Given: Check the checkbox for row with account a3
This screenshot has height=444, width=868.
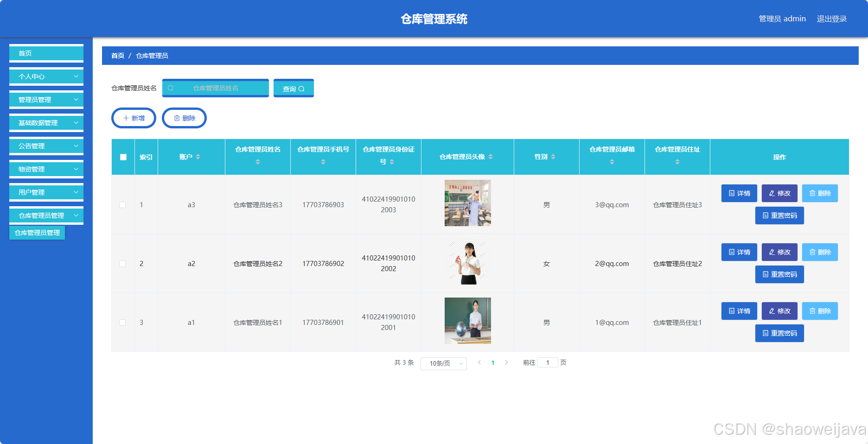Looking at the screenshot, I should (122, 204).
